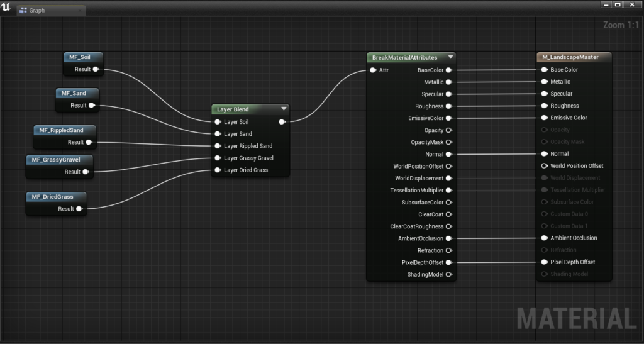This screenshot has width=644, height=344.
Task: Maximize the material editor window
Action: (x=618, y=4)
